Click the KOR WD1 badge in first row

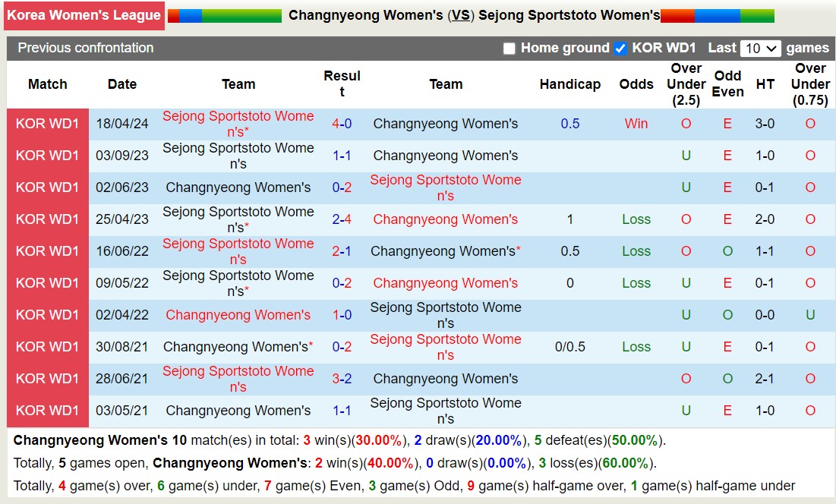point(47,124)
